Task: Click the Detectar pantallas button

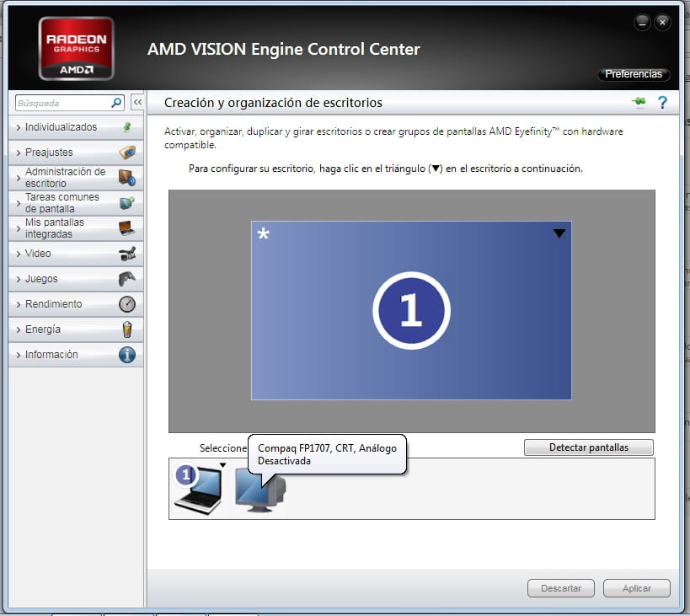Action: click(588, 447)
